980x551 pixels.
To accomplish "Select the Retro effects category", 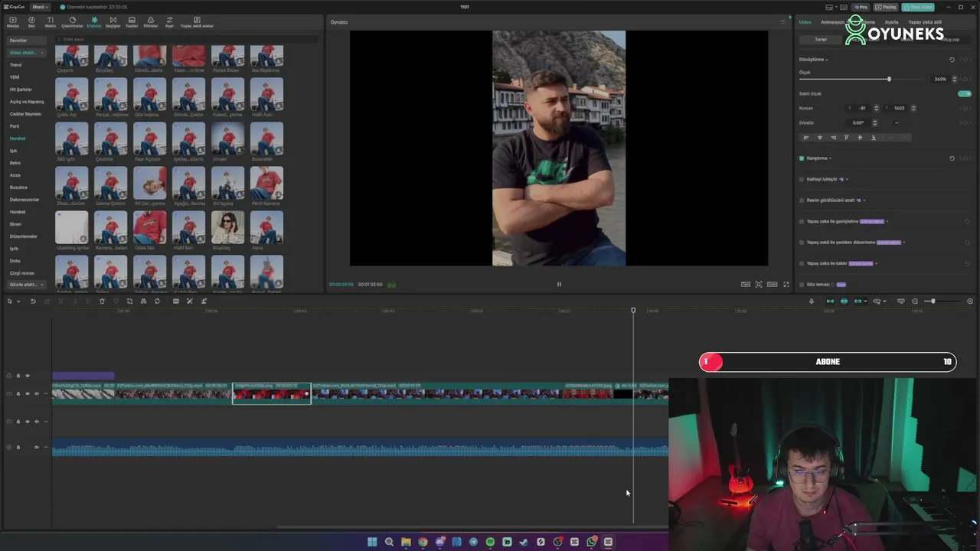I will click(15, 163).
